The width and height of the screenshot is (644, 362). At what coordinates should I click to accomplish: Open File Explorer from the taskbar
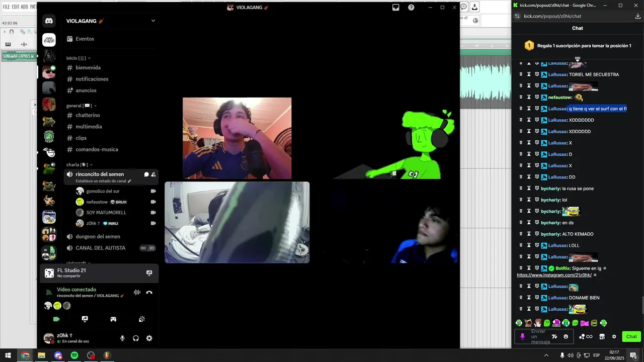click(x=41, y=355)
